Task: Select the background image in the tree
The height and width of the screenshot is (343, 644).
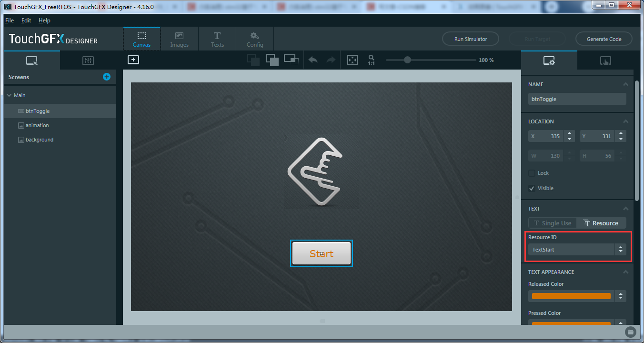Action: click(60, 140)
